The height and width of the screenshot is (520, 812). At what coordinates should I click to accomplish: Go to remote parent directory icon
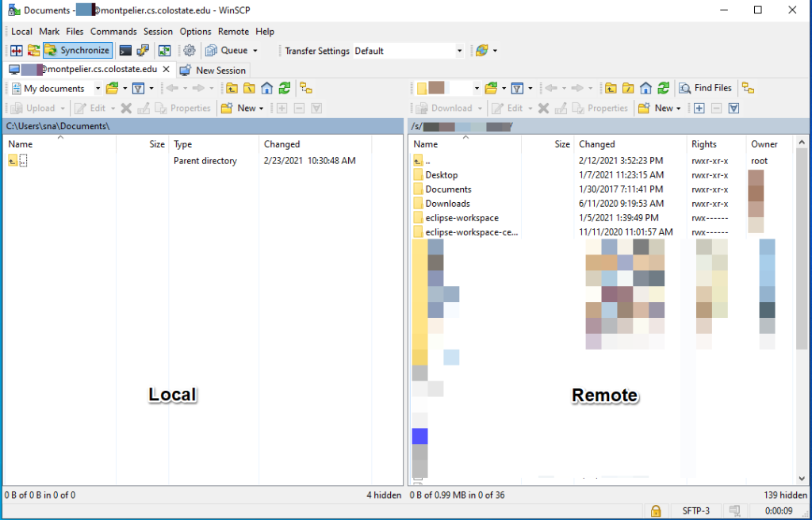point(611,89)
